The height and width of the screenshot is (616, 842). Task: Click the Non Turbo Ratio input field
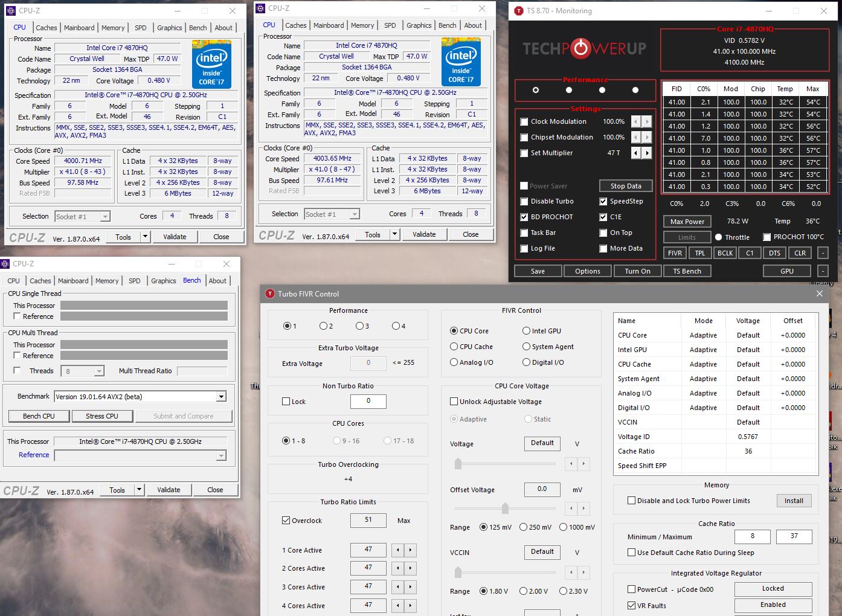coord(368,401)
